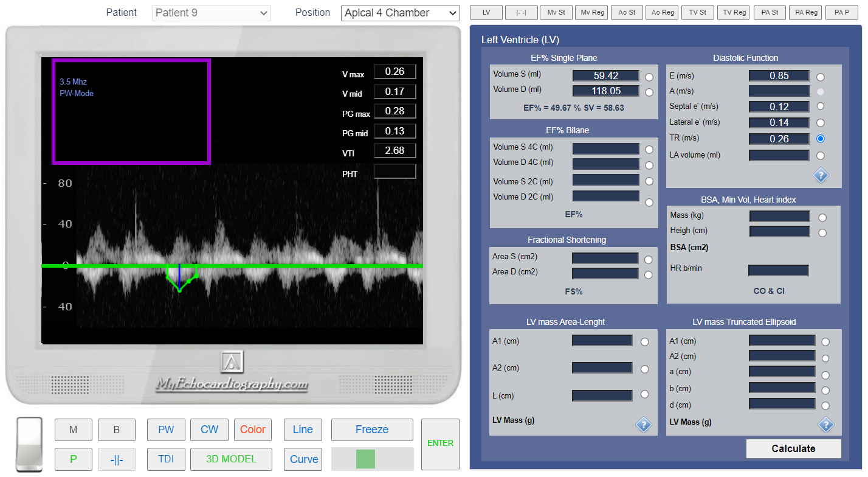Click the help icon in Diastolic Function
Screen dimensions: 868x477
[x=821, y=176]
